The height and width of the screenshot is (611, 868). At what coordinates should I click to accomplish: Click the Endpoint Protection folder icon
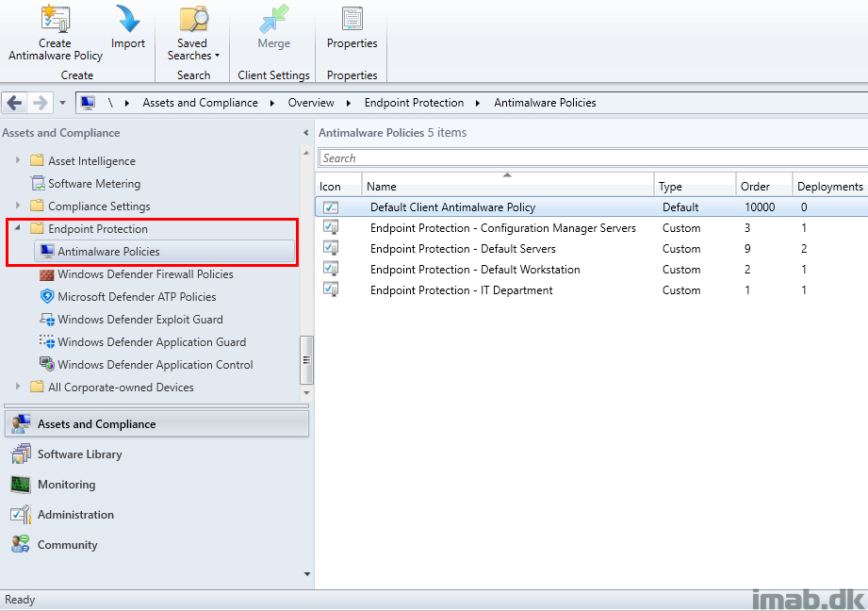pyautogui.click(x=37, y=228)
